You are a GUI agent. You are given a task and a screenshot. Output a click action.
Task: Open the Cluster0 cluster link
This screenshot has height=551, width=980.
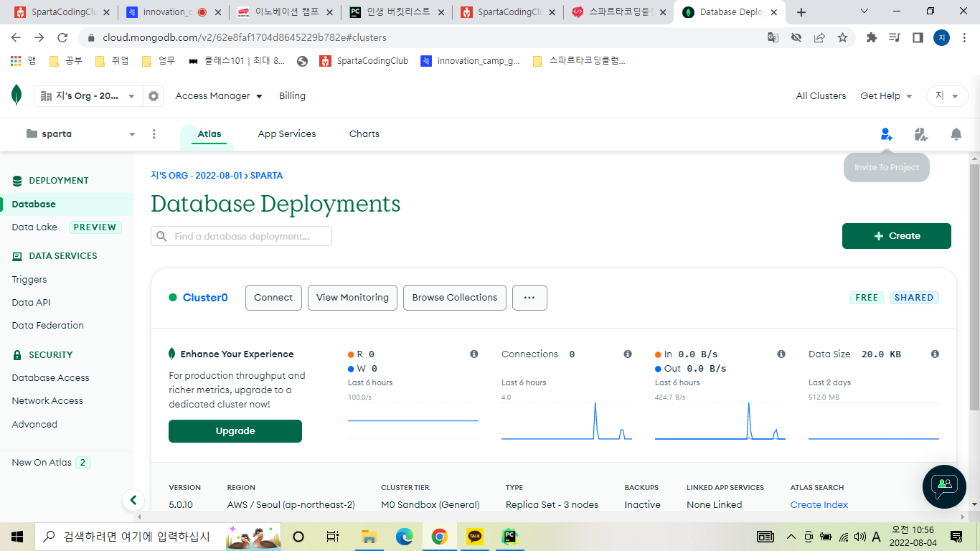205,298
